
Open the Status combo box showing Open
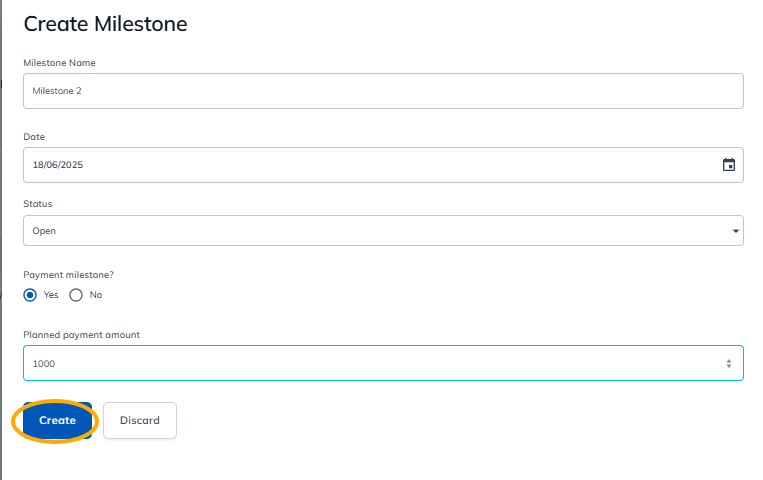(x=382, y=231)
